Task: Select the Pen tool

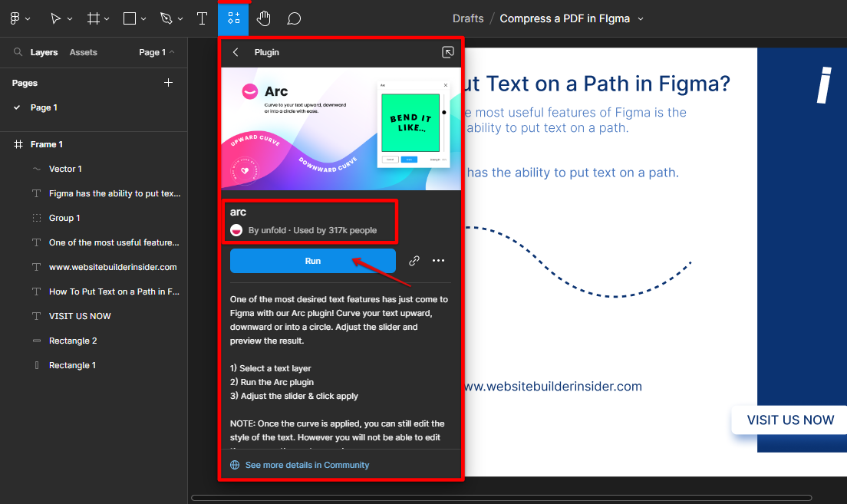Action: pos(166,18)
